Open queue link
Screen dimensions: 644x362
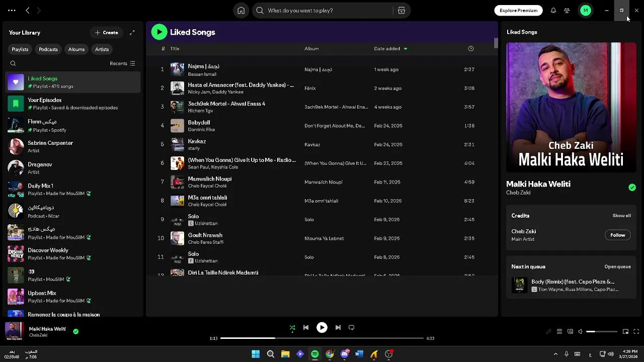(x=617, y=267)
